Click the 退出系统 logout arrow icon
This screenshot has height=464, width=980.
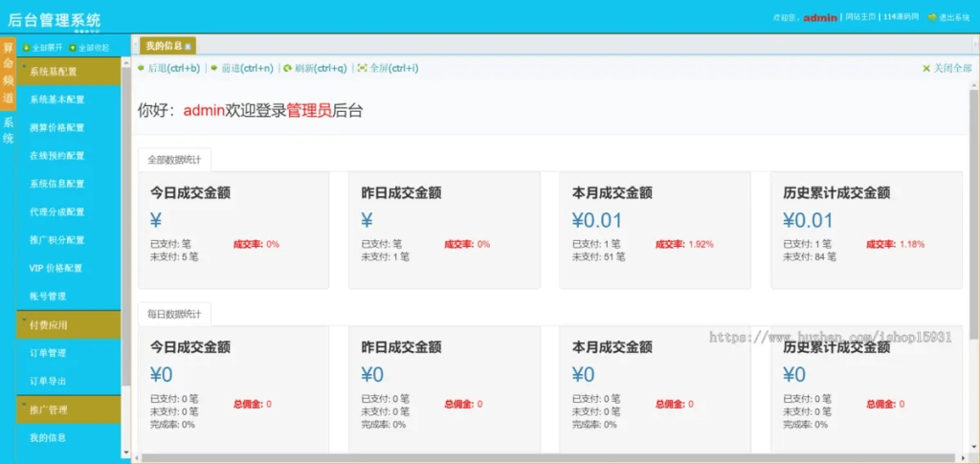[x=931, y=17]
